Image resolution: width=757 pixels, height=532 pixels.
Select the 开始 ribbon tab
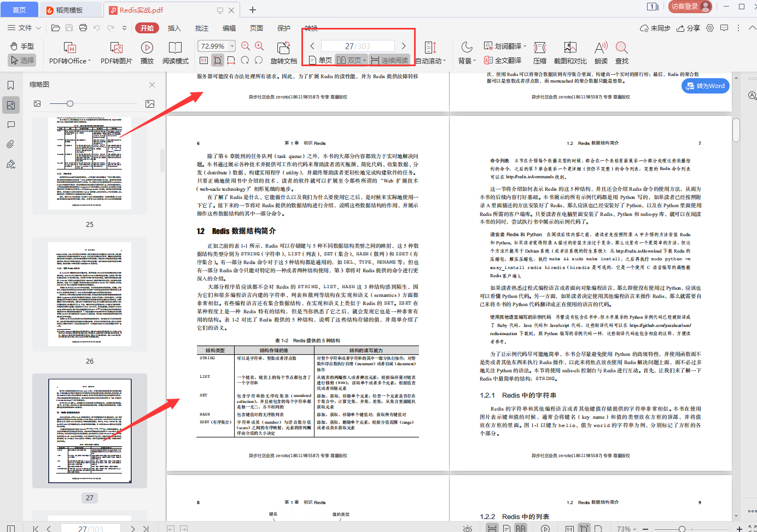coord(147,28)
